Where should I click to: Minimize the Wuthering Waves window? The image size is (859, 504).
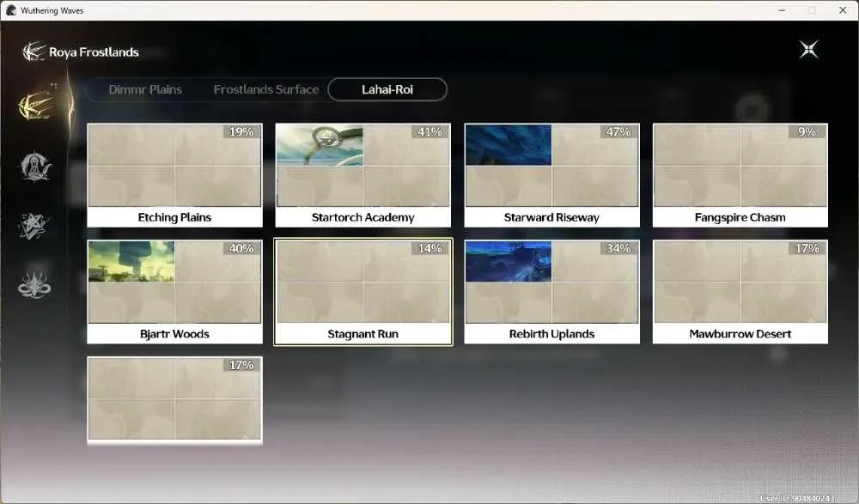point(782,10)
